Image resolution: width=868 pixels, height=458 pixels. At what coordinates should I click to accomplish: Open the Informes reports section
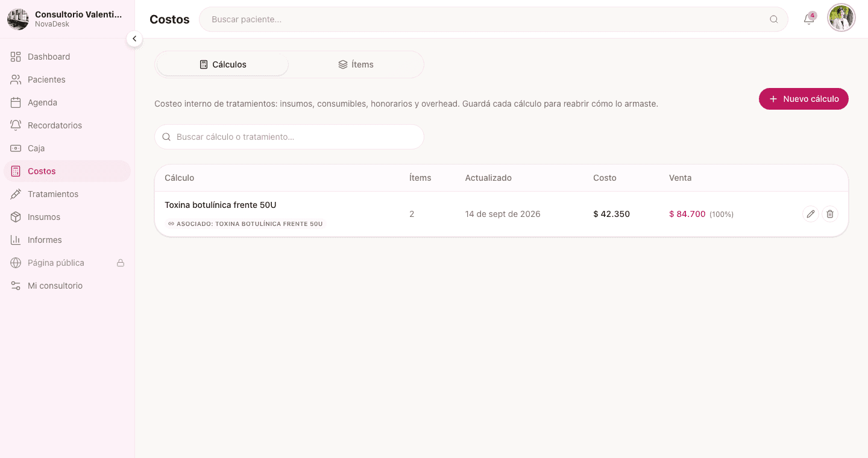click(67, 240)
